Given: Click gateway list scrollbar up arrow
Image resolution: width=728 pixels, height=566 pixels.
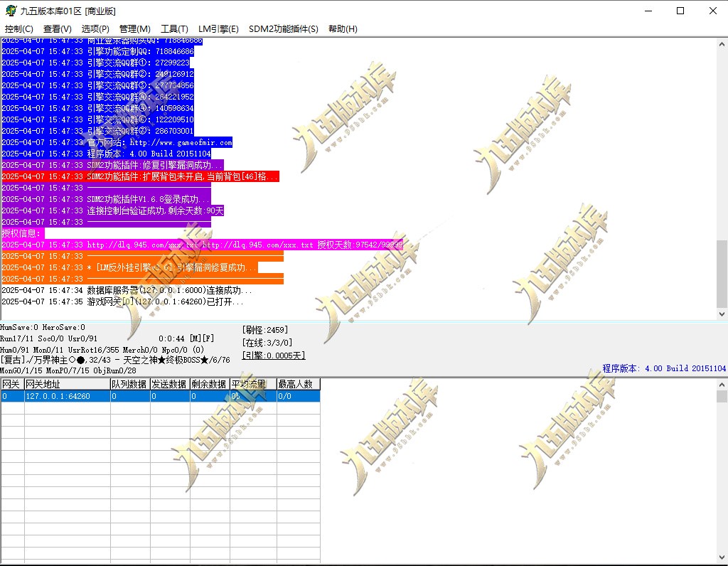Looking at the screenshot, I should [x=722, y=385].
